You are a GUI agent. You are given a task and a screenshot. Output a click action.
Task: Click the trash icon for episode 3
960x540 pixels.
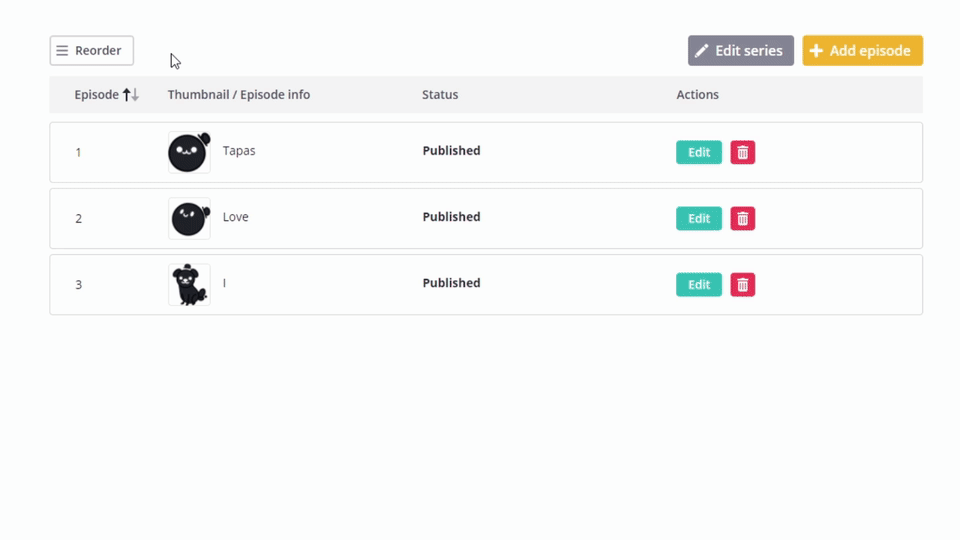743,285
